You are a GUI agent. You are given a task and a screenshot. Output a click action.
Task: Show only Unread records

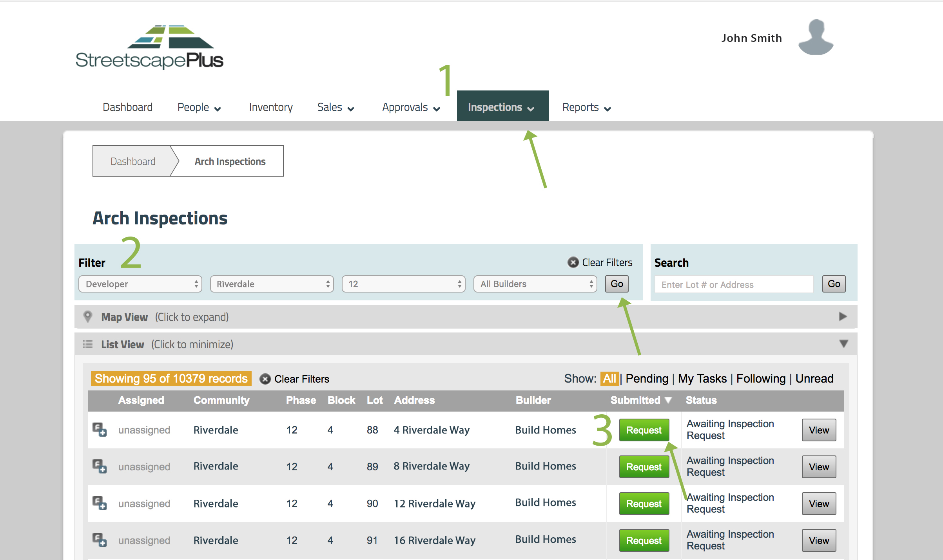pos(814,379)
